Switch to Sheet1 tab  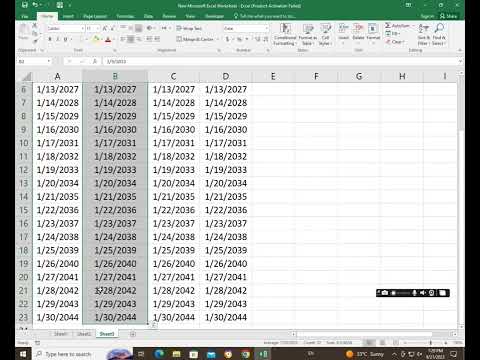pyautogui.click(x=60, y=334)
